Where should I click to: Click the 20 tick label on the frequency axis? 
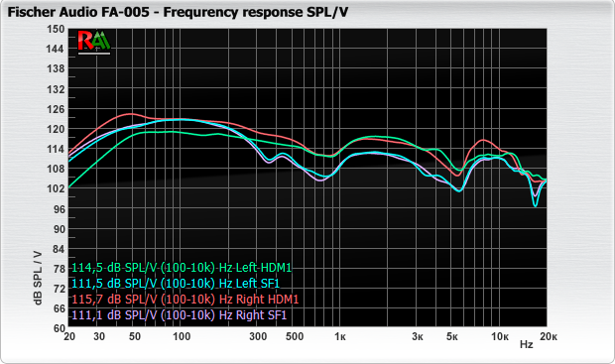tap(69, 336)
